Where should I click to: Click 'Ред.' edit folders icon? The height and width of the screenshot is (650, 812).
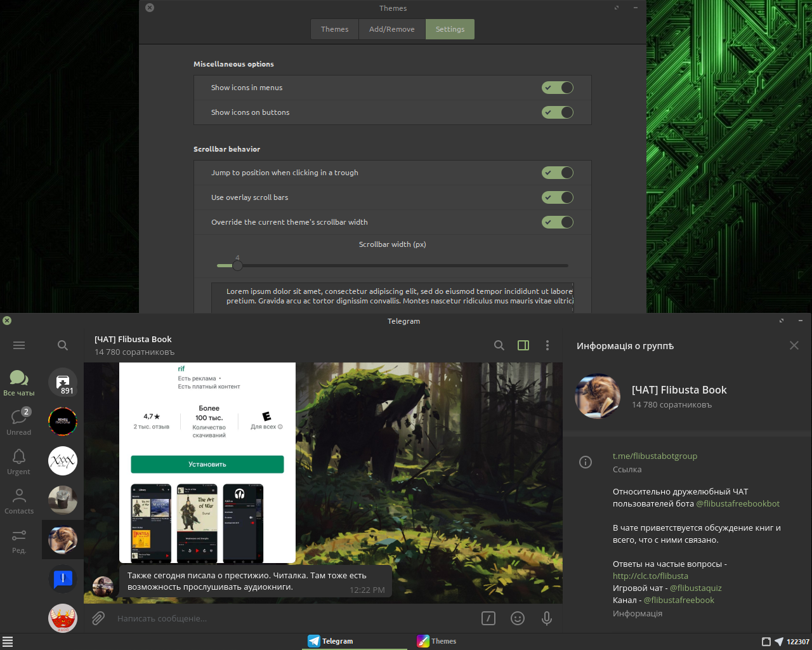click(19, 540)
